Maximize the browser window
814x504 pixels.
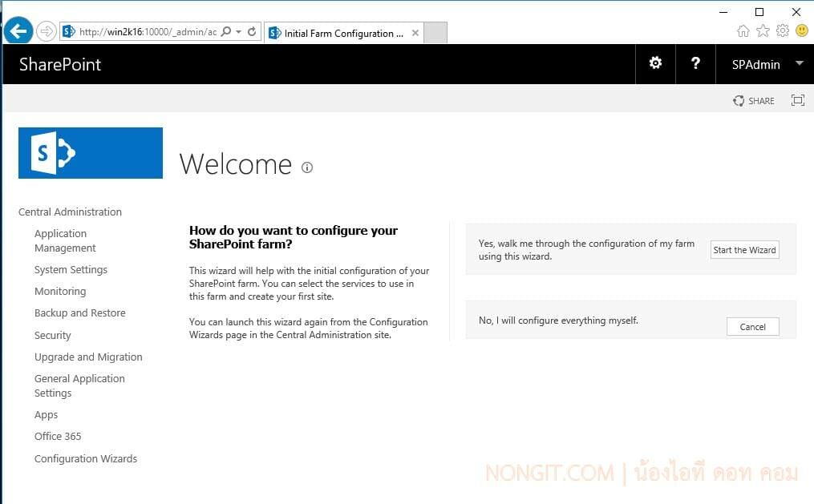coord(759,12)
